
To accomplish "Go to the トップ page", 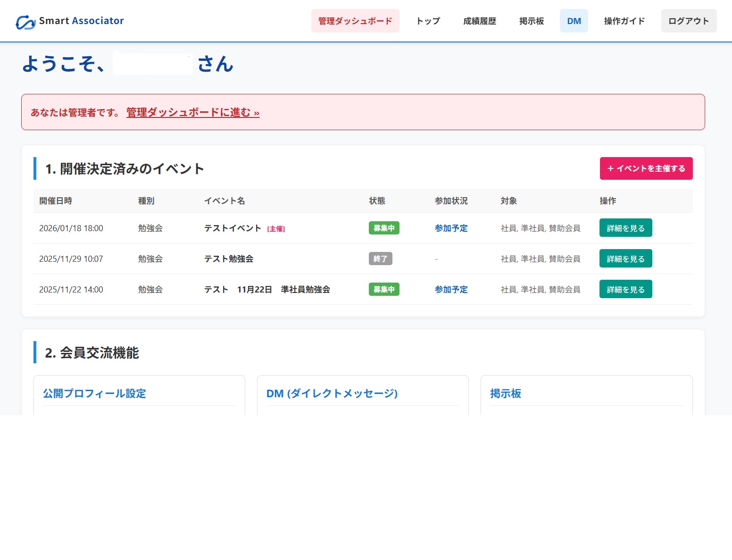I will [428, 21].
